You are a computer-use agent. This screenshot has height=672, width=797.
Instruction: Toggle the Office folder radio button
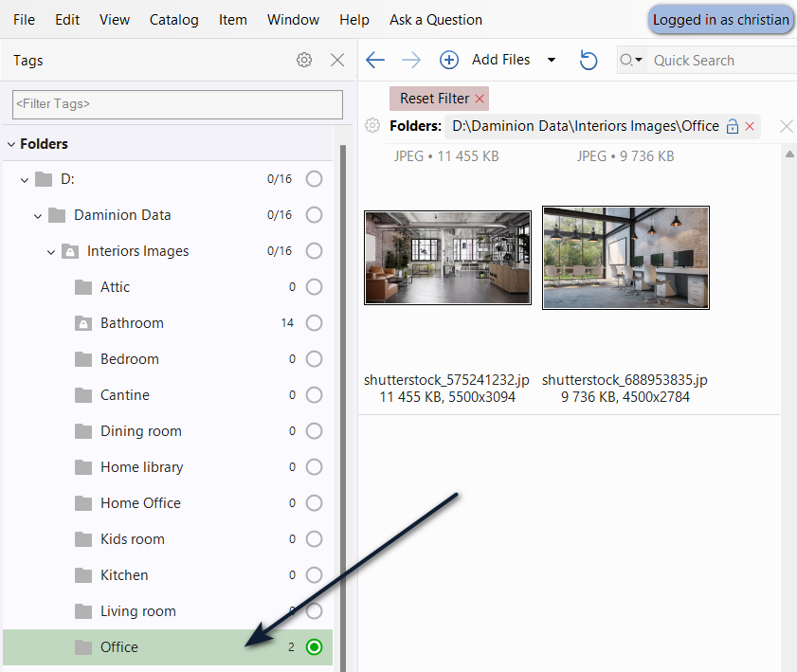point(314,647)
